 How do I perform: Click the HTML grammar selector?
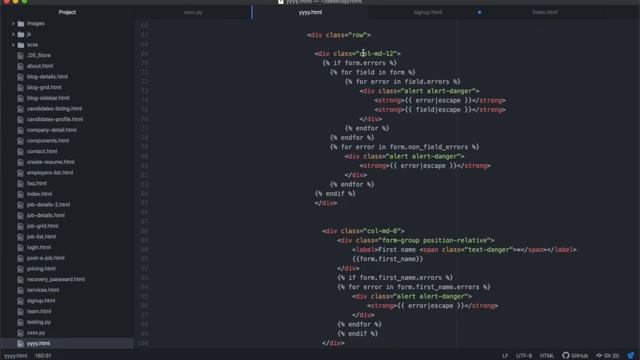coord(547,356)
